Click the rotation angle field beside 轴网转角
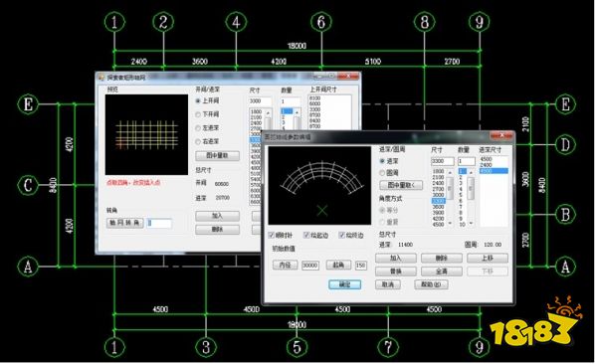The image size is (595, 364). pos(159,224)
